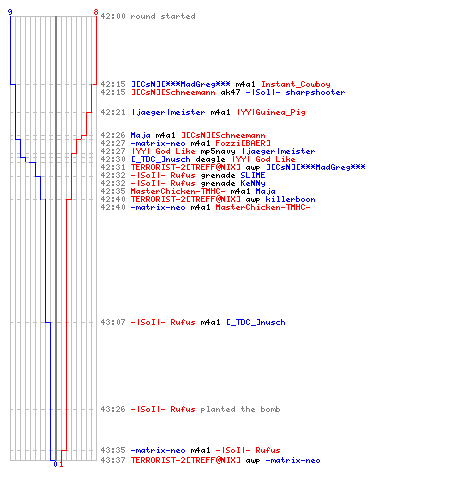Select the 43:07 kill event line
Image resolution: width=450 pixels, height=500 pixels.
pyautogui.click(x=193, y=322)
